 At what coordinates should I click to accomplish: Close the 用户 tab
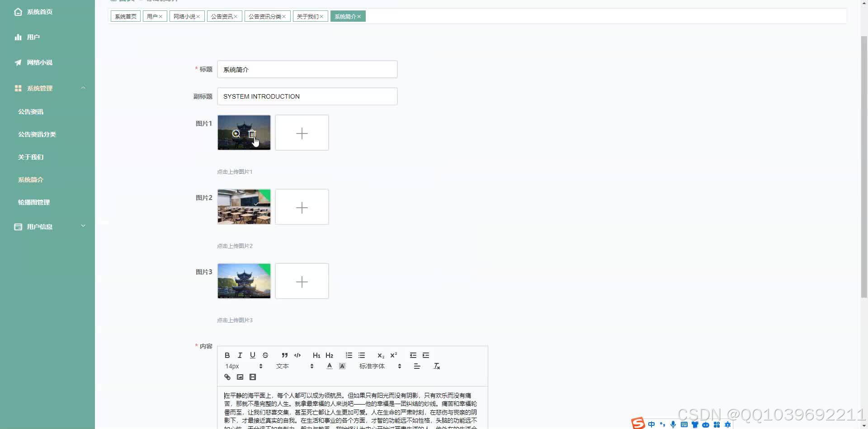[x=160, y=16]
